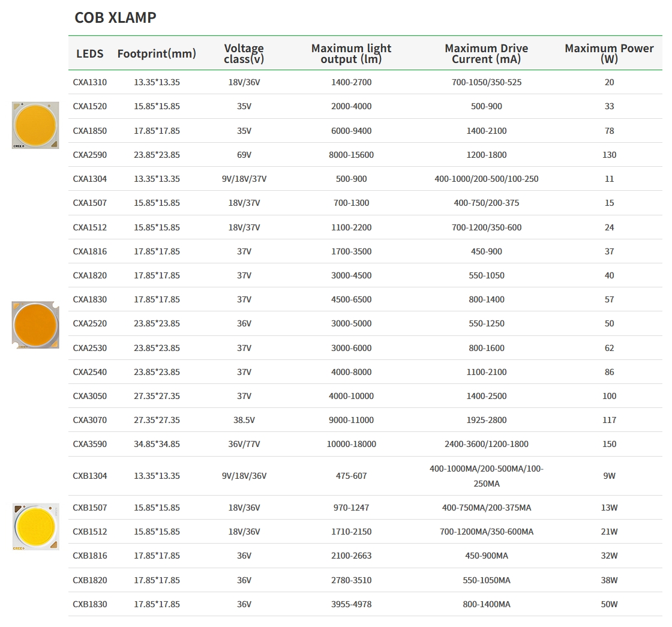Viewport: 672px width, 627px height.
Task: Select the CXA3590 model name
Action: 90,444
